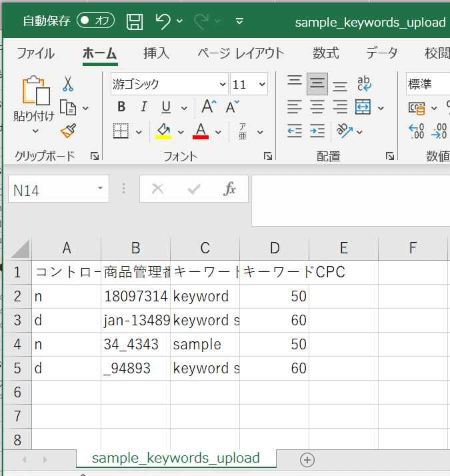This screenshot has width=450, height=476.
Task: Open Customize Quick Access Toolbar menu
Action: pos(239,21)
